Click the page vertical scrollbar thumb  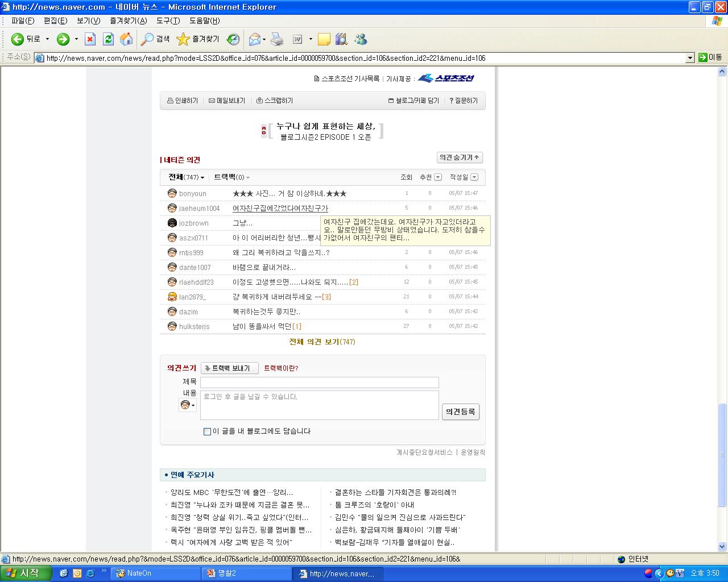[x=722, y=455]
